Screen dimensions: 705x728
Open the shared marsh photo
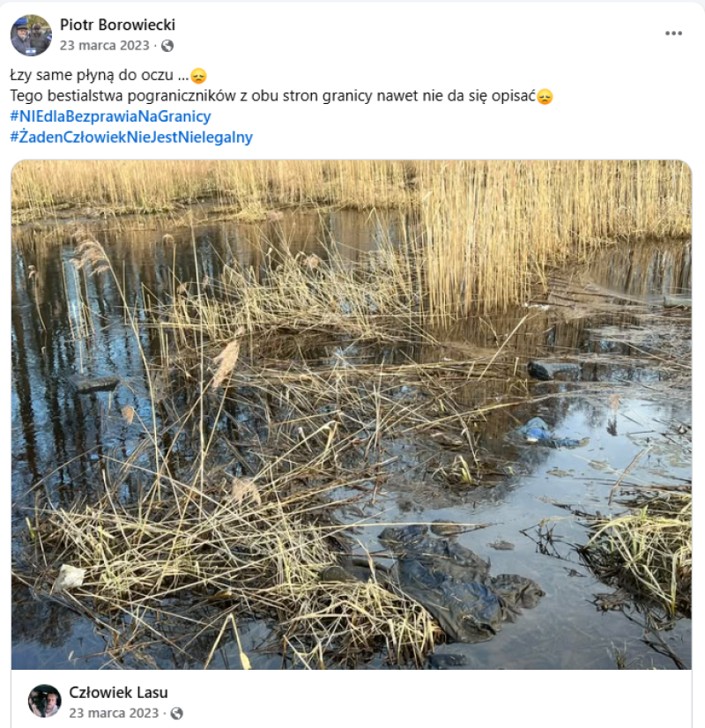pos(352,414)
